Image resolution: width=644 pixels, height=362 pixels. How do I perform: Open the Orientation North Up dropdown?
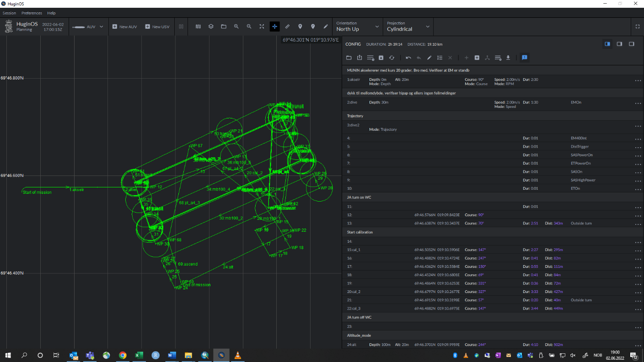pyautogui.click(x=358, y=27)
